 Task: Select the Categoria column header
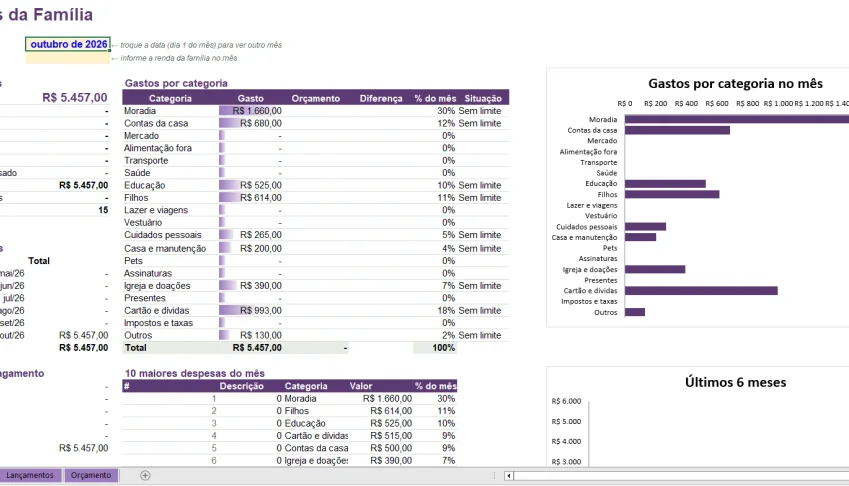coord(170,98)
